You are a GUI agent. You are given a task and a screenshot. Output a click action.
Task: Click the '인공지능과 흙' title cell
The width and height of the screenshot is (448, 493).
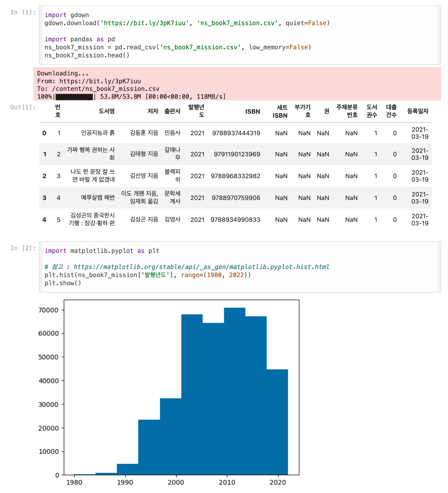point(98,133)
